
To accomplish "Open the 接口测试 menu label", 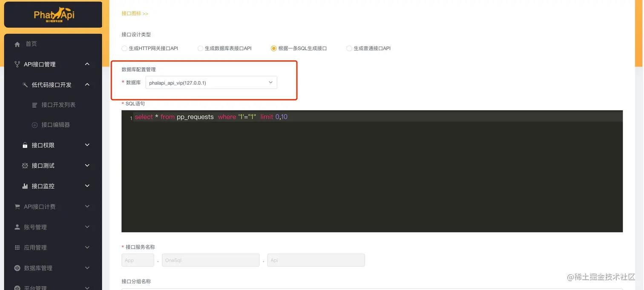I will [x=43, y=166].
